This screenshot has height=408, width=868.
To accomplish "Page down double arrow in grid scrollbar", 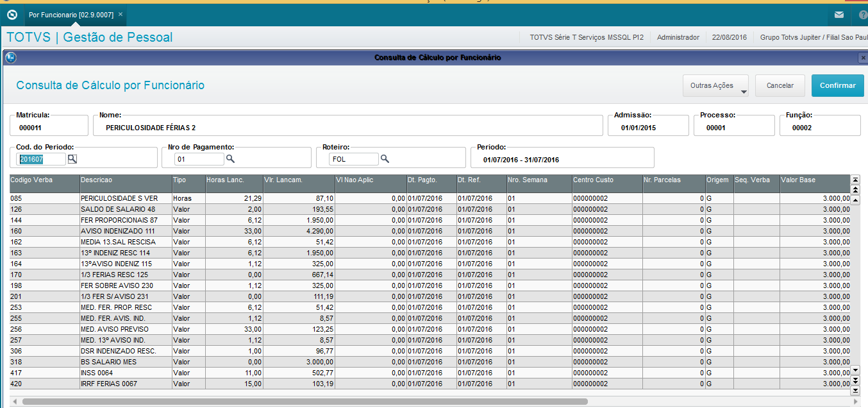I will click(x=855, y=380).
